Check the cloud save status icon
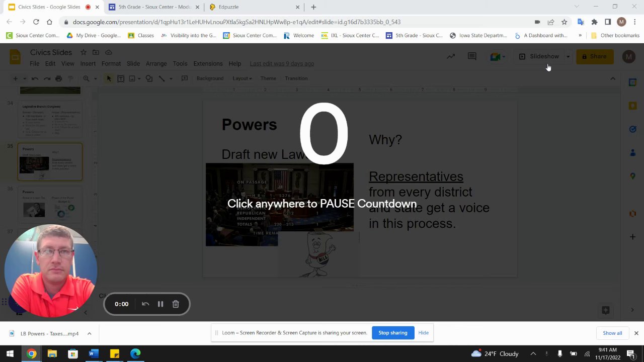Viewport: 644px width, 362px height. tap(109, 52)
